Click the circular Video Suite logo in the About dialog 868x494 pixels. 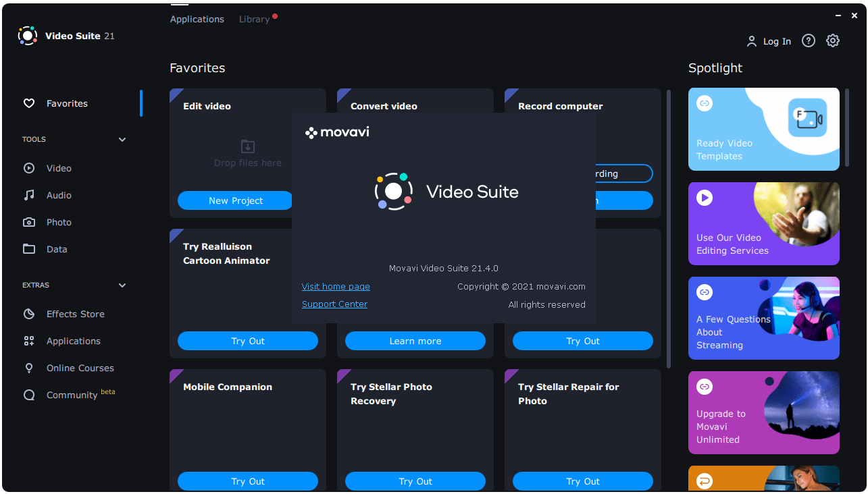394,192
